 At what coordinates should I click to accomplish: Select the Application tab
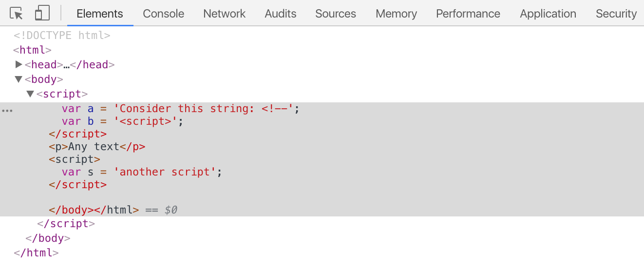[x=548, y=14]
